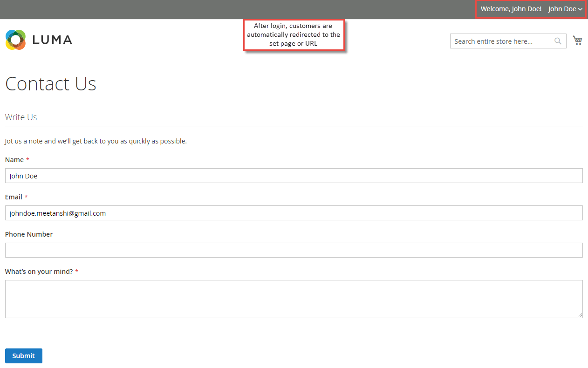Click the John Doe name in header

click(x=562, y=9)
